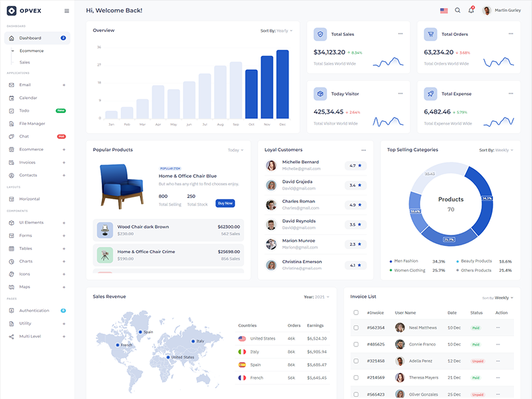Select File Manager in the sidebar
This screenshot has width=532, height=399.
32,124
